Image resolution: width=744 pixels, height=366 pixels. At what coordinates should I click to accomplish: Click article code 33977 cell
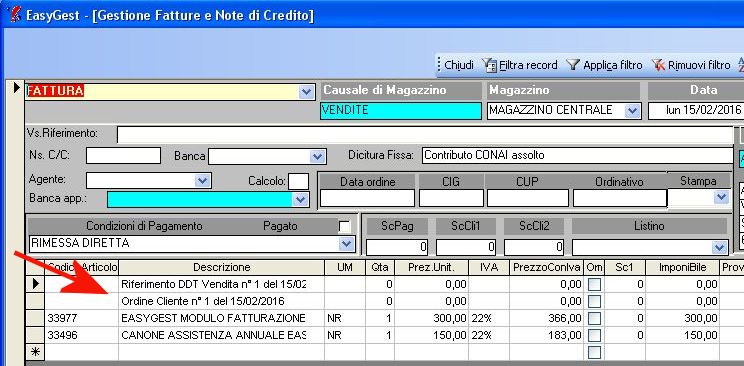pos(82,319)
